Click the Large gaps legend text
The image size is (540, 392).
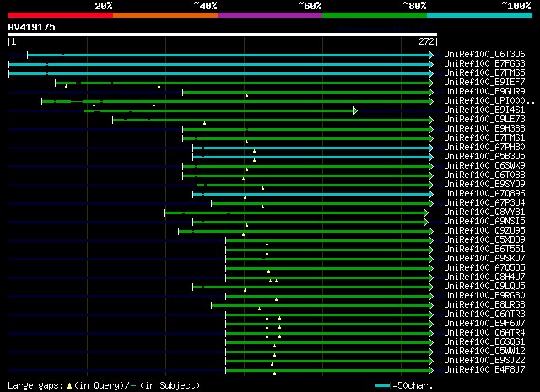click(x=104, y=385)
